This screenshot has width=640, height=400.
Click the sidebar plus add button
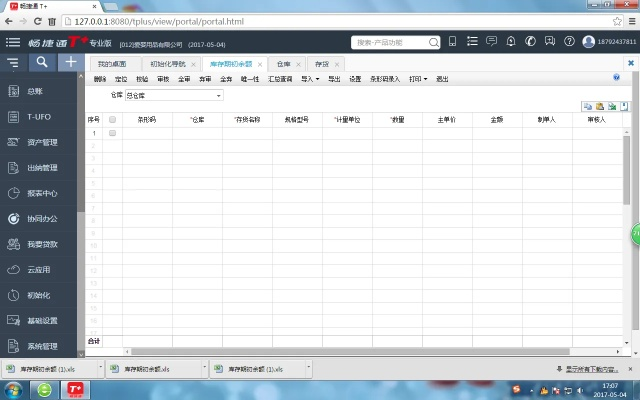tap(71, 62)
